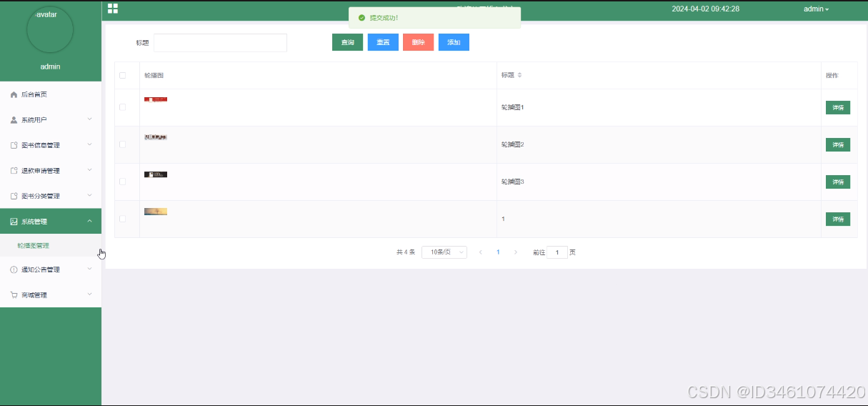Toggle the select-all checkbox in table header
The width and height of the screenshot is (868, 406).
click(122, 75)
